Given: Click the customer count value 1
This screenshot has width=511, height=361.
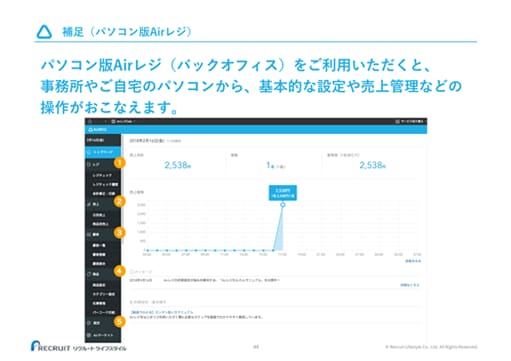Looking at the screenshot, I should pos(269,165).
